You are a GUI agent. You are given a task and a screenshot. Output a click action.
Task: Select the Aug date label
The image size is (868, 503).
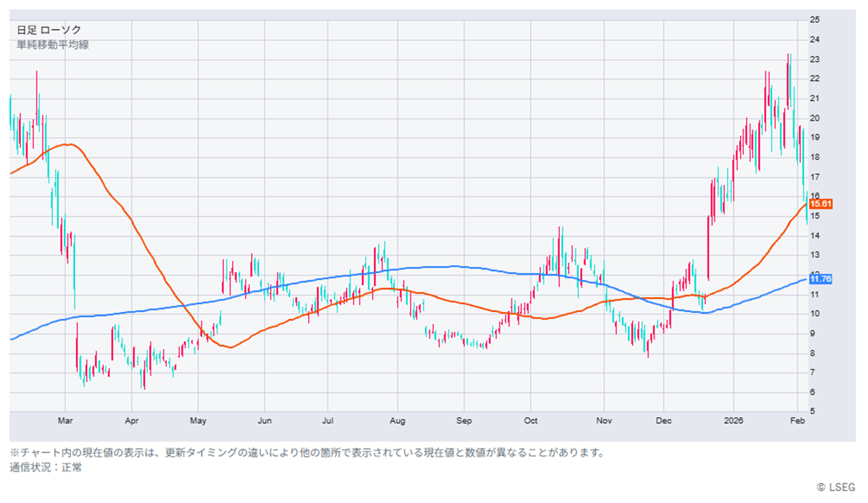[x=397, y=421]
